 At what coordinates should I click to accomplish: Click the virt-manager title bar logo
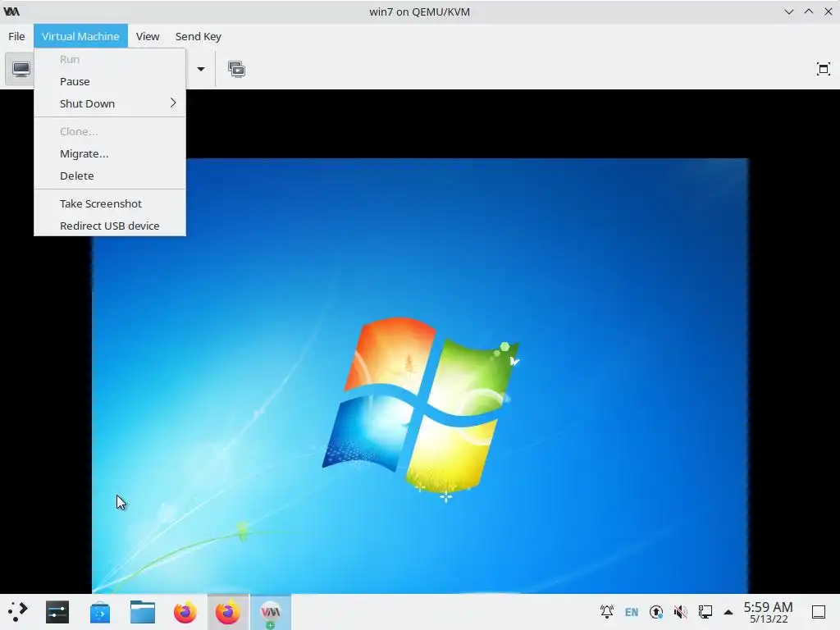[11, 11]
